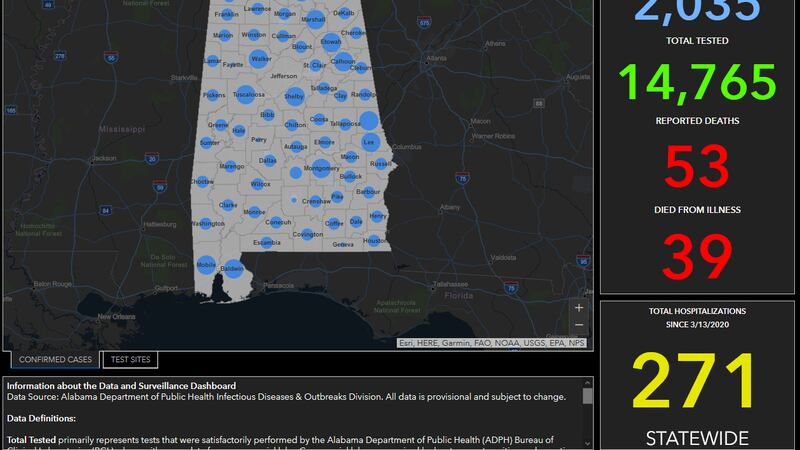Click the Tallapoosa county bubble
The width and height of the screenshot is (800, 450).
[x=345, y=123]
